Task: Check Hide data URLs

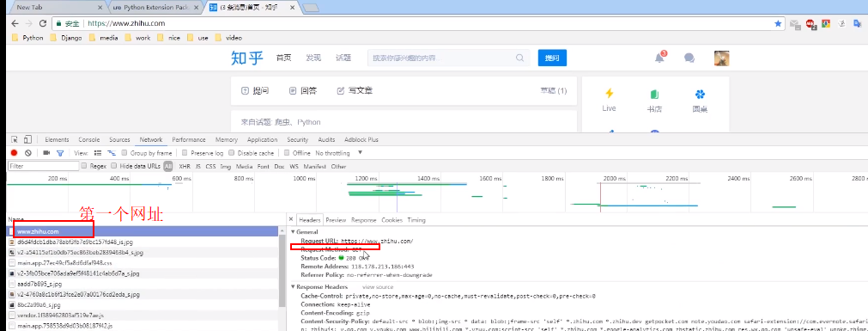Action: click(114, 166)
